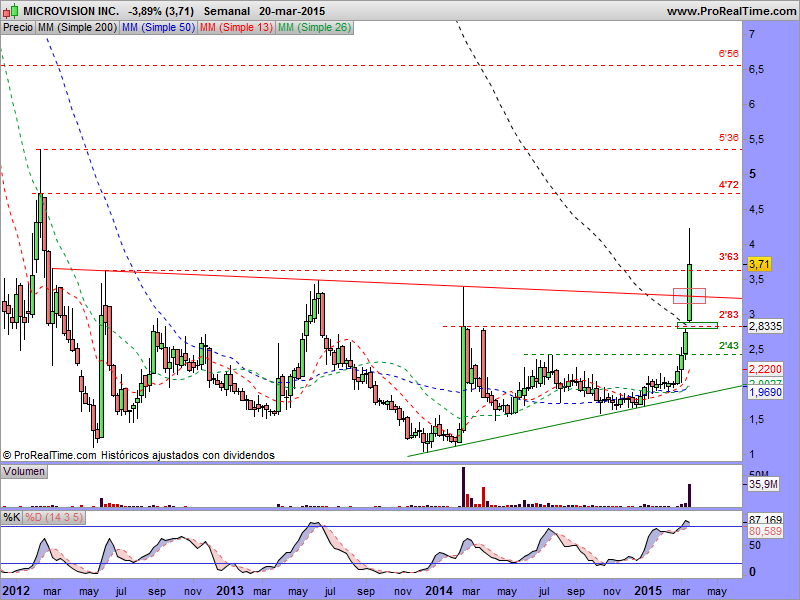Click the 2014 year marker on time axis
800x600 pixels.
440,591
